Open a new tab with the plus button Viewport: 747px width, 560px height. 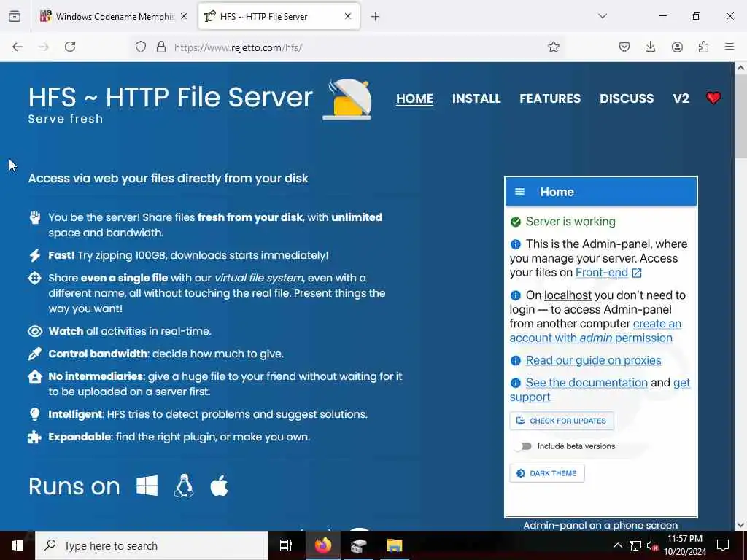pos(376,17)
